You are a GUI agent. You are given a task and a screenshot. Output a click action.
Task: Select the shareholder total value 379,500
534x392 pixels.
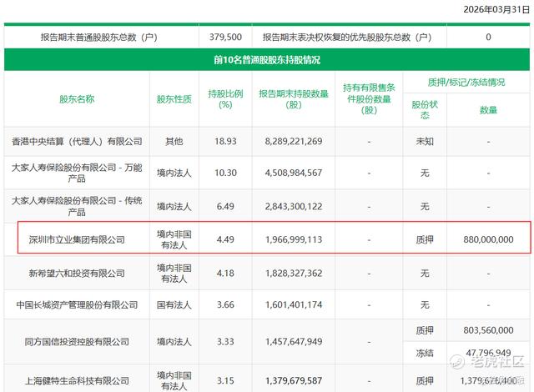(x=225, y=37)
